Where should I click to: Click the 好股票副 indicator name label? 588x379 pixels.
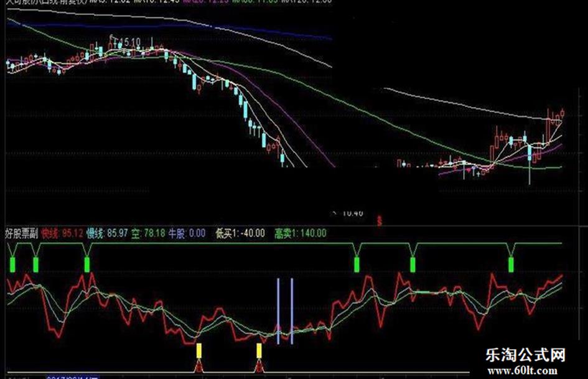(x=21, y=233)
